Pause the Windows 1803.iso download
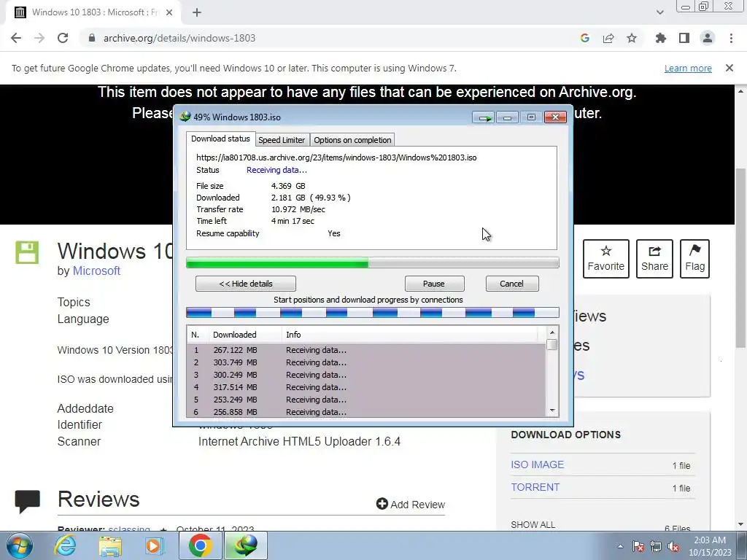The height and width of the screenshot is (560, 747). pyautogui.click(x=434, y=284)
